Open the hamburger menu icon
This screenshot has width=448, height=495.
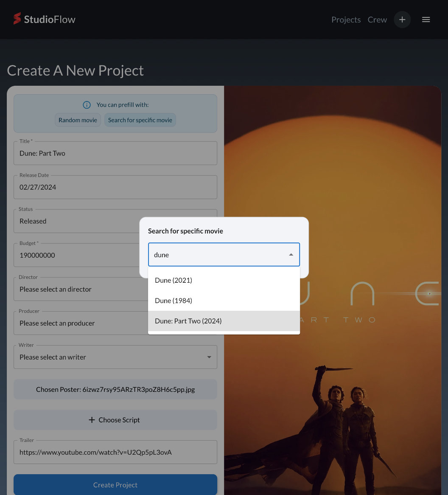click(426, 20)
